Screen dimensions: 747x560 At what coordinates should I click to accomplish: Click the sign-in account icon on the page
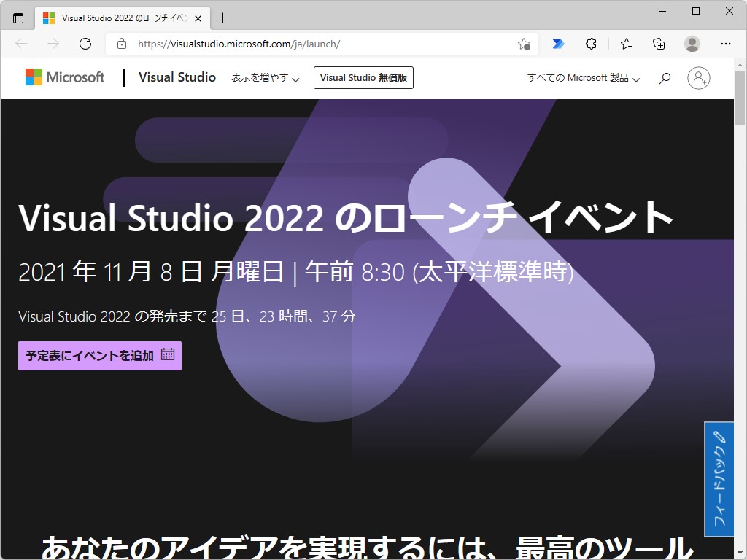click(699, 78)
